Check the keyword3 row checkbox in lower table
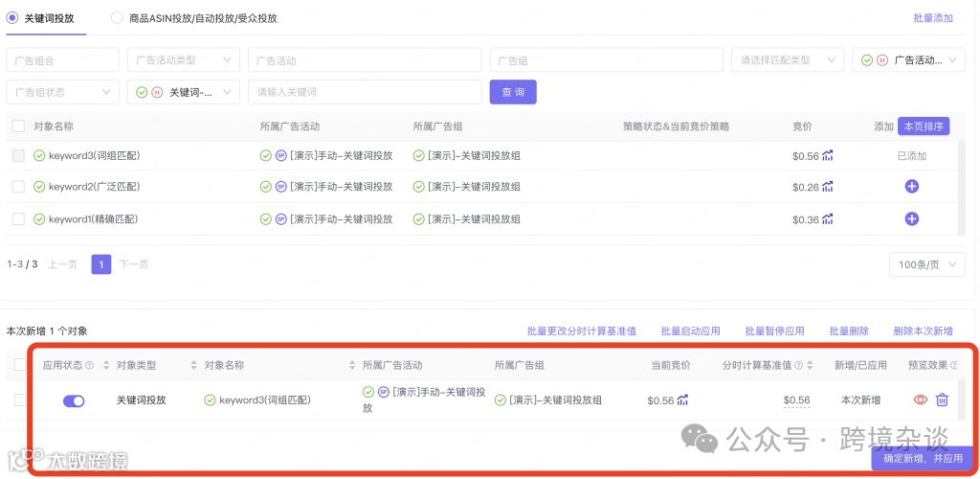 (21, 400)
